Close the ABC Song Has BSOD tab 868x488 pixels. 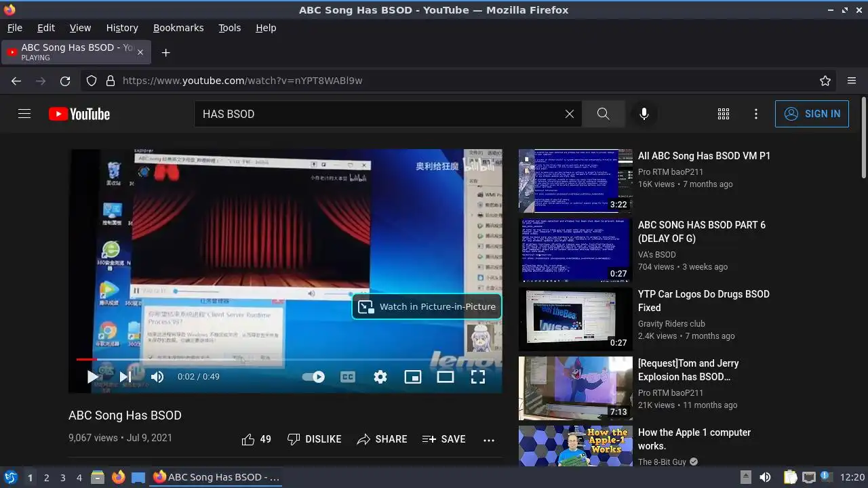click(x=140, y=52)
